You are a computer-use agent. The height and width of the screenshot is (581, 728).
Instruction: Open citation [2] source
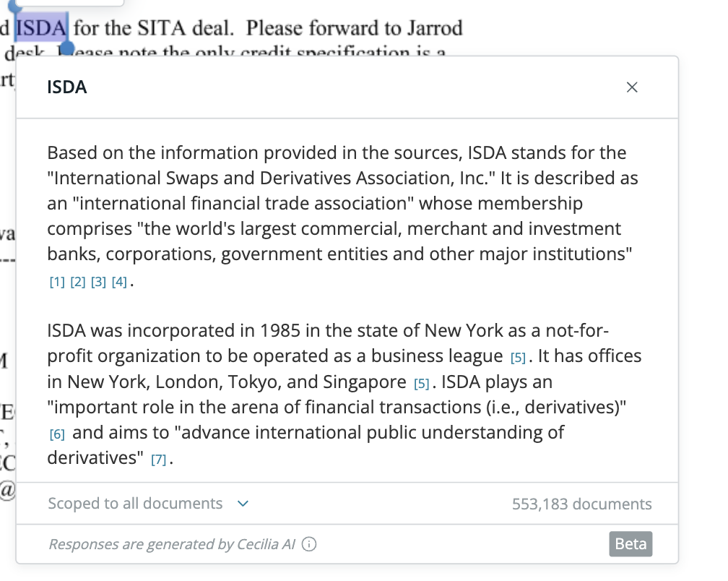pyautogui.click(x=77, y=281)
